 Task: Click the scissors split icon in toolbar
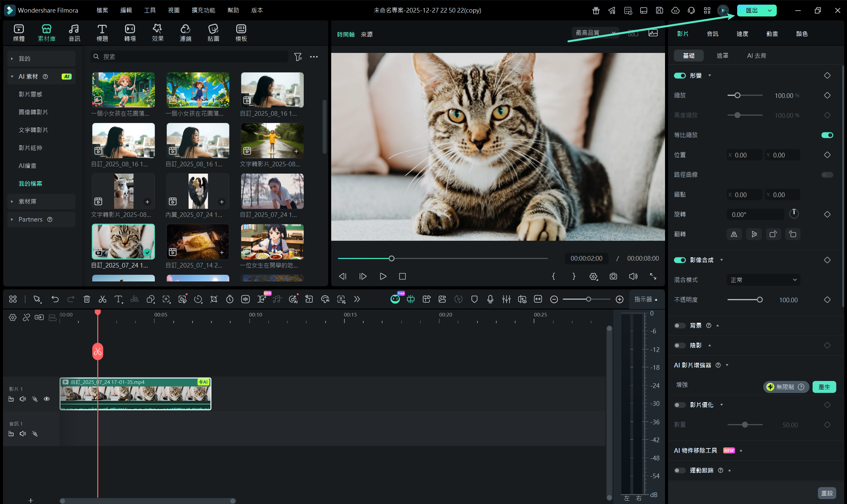(x=102, y=299)
